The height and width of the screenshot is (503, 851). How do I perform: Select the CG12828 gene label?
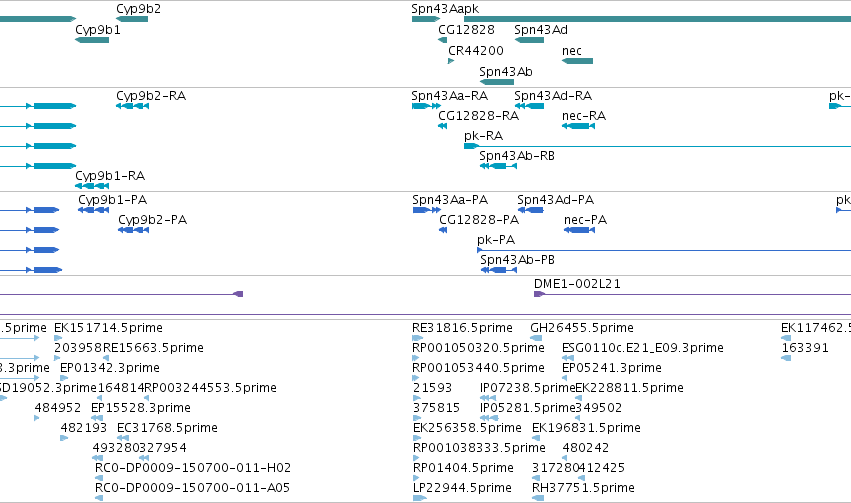(466, 30)
